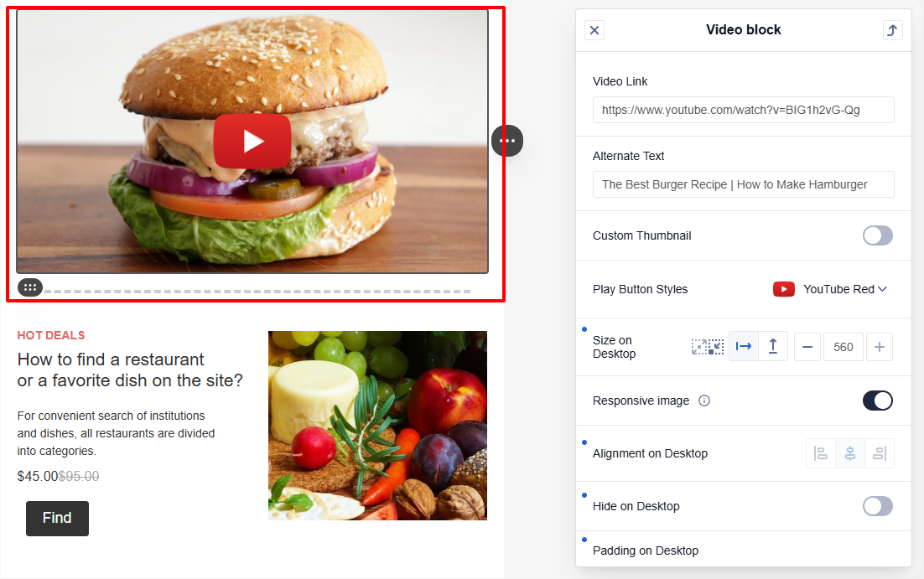
Task: Click the crossed-out $95.00 price
Action: 79,476
